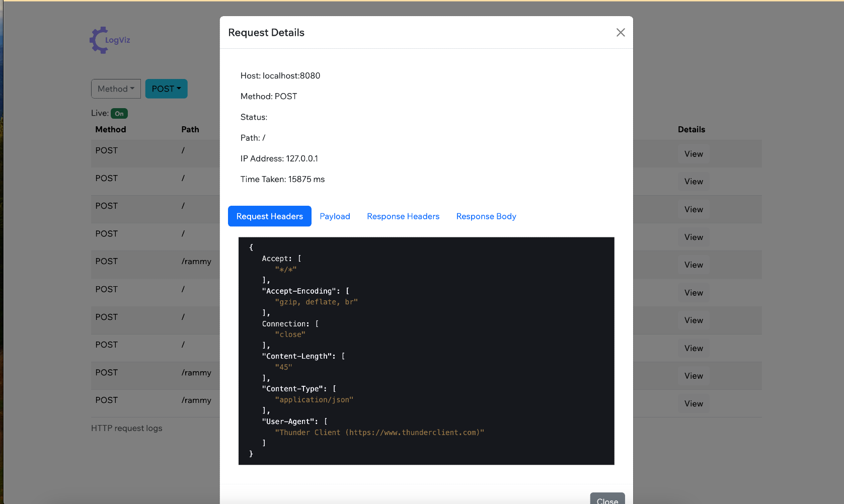The width and height of the screenshot is (844, 504).
Task: Click the IP Address 127.0.0.1 text
Action: point(279,158)
